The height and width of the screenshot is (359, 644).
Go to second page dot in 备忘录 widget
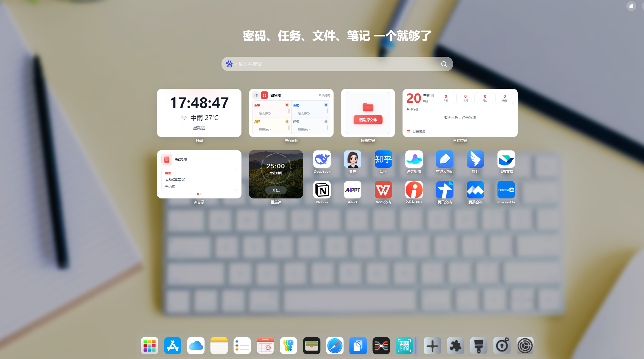[x=201, y=194]
